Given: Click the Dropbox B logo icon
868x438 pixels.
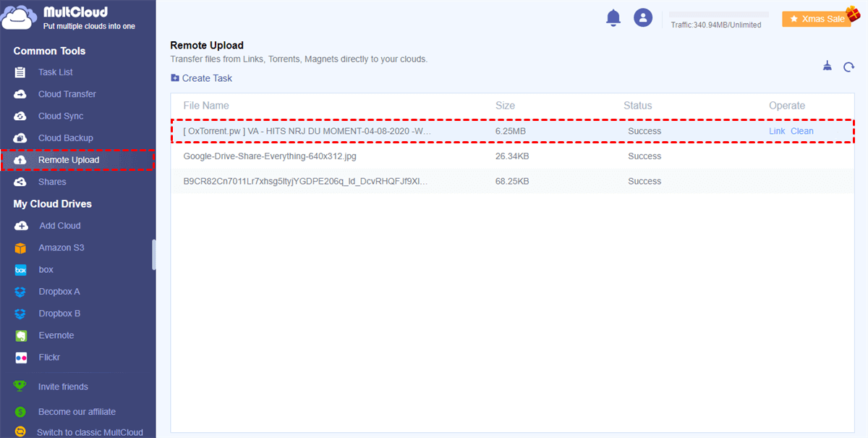Looking at the screenshot, I should [21, 313].
